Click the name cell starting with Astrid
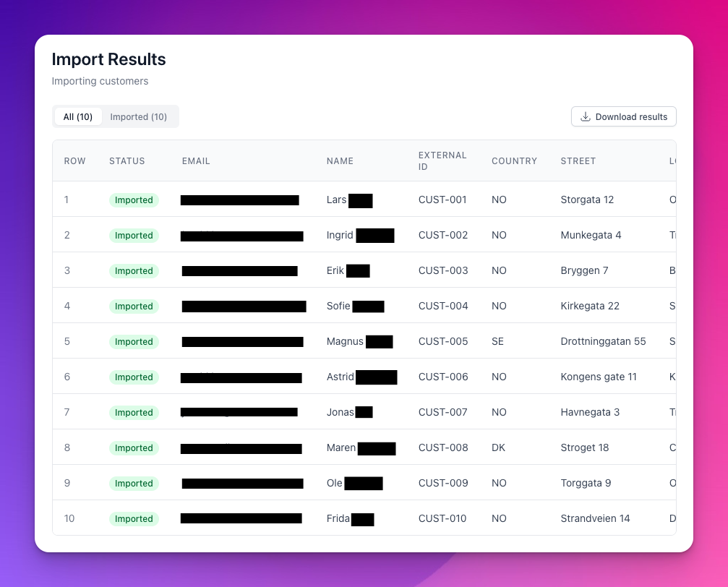The width and height of the screenshot is (728, 587). 361,377
